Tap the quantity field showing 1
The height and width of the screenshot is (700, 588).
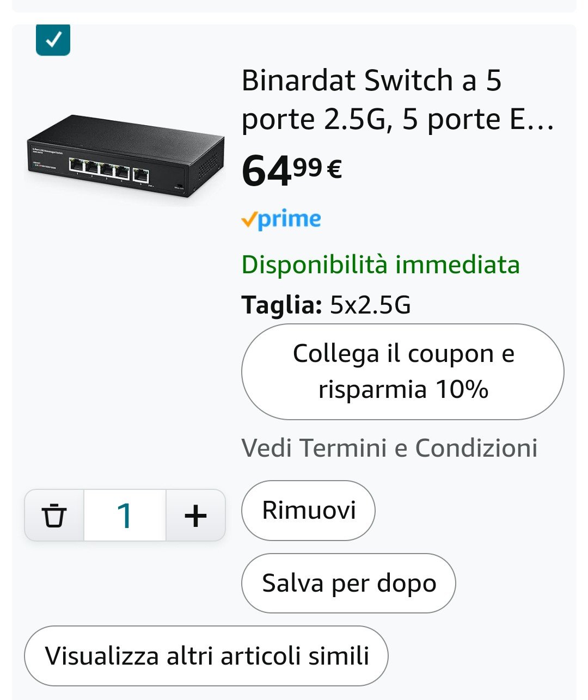tap(125, 515)
